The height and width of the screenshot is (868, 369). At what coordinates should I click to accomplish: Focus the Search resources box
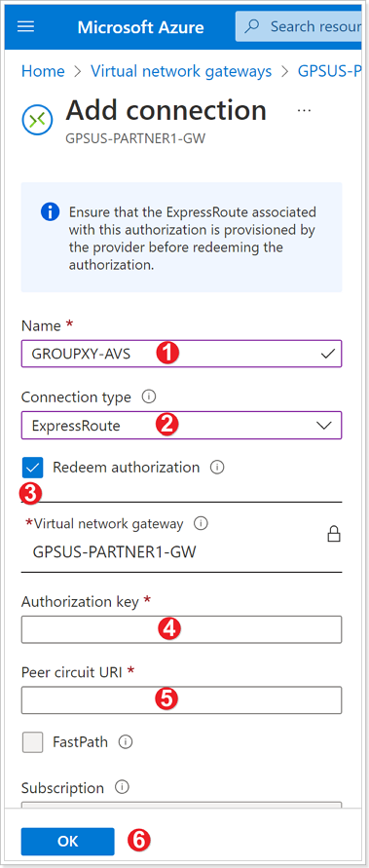(x=299, y=26)
